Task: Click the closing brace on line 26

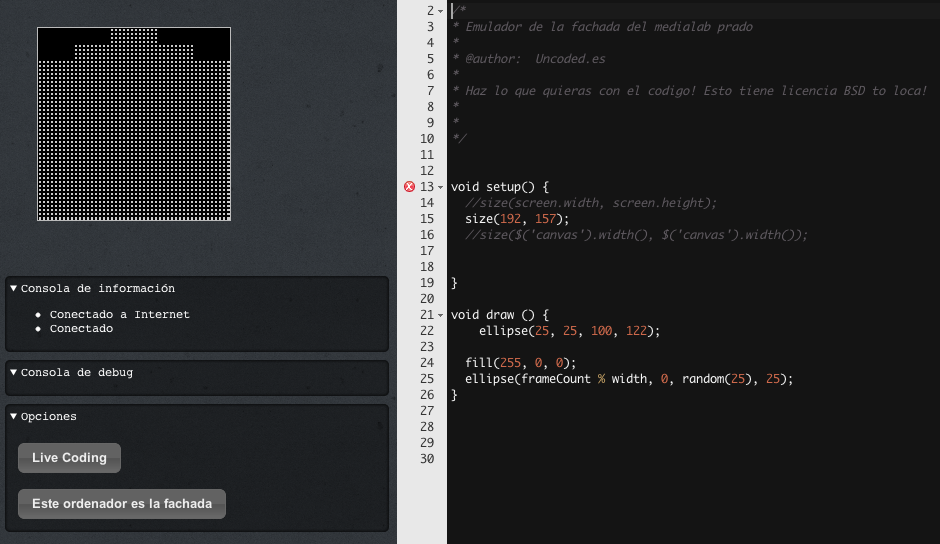Action: point(454,395)
